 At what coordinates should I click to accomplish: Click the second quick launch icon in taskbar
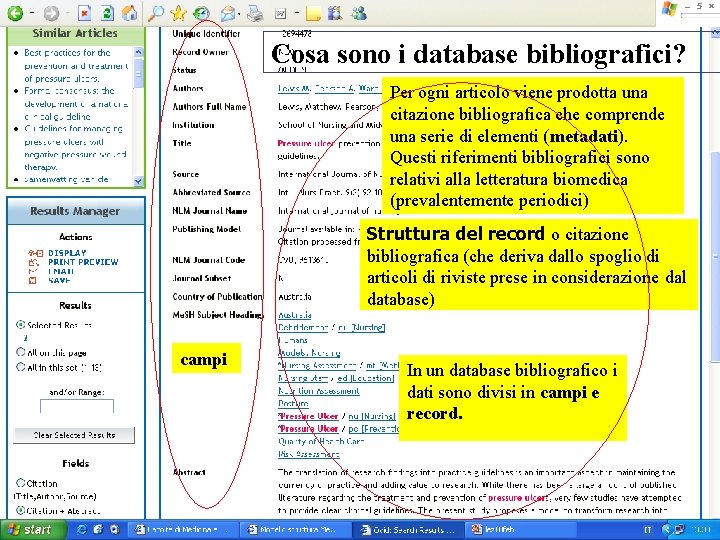[x=98, y=529]
